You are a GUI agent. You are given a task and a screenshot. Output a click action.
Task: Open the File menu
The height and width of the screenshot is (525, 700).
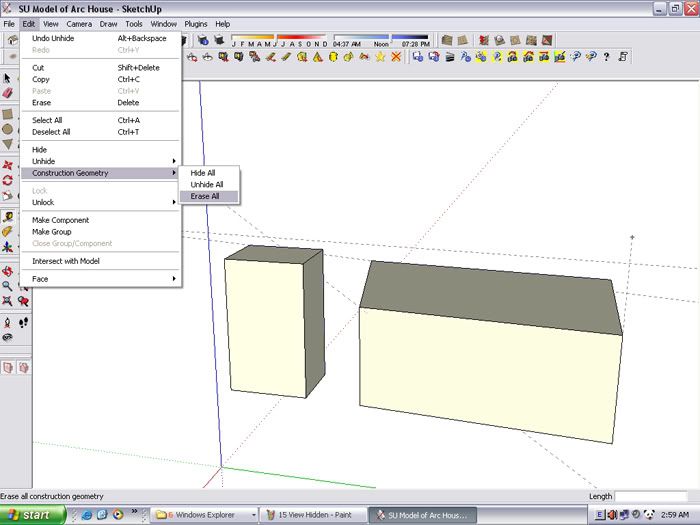(9, 24)
